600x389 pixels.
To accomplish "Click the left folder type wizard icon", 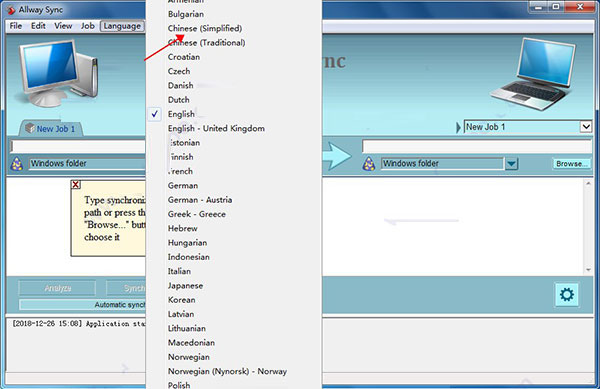I will (17, 164).
